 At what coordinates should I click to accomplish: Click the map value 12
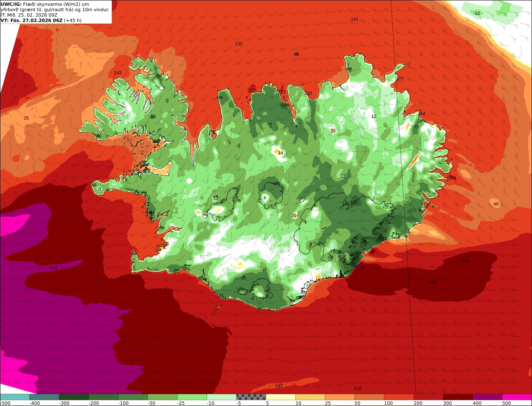[374, 117]
